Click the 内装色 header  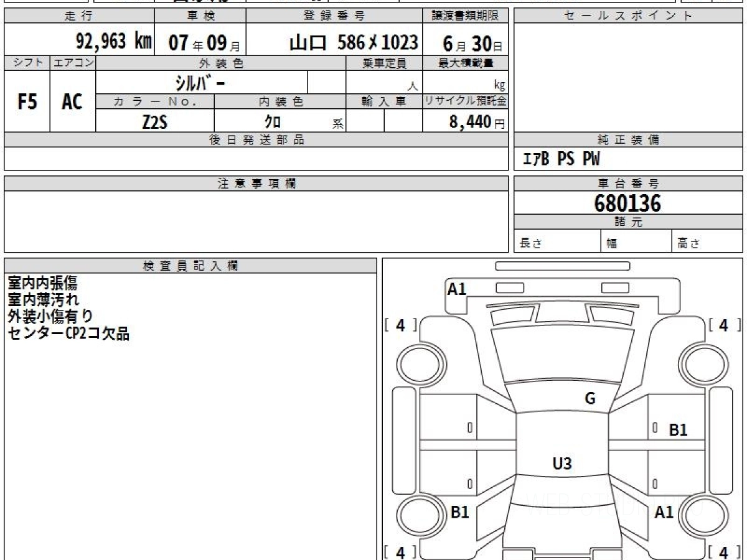pyautogui.click(x=280, y=101)
